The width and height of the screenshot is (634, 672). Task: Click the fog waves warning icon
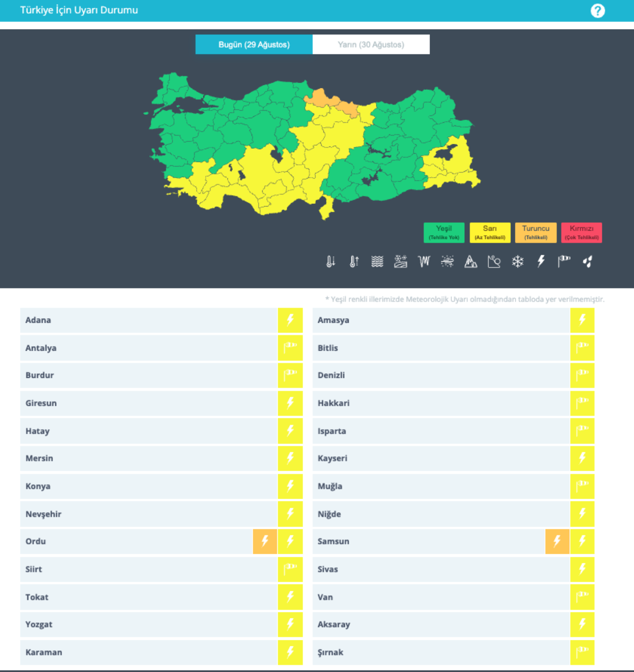coord(377,262)
